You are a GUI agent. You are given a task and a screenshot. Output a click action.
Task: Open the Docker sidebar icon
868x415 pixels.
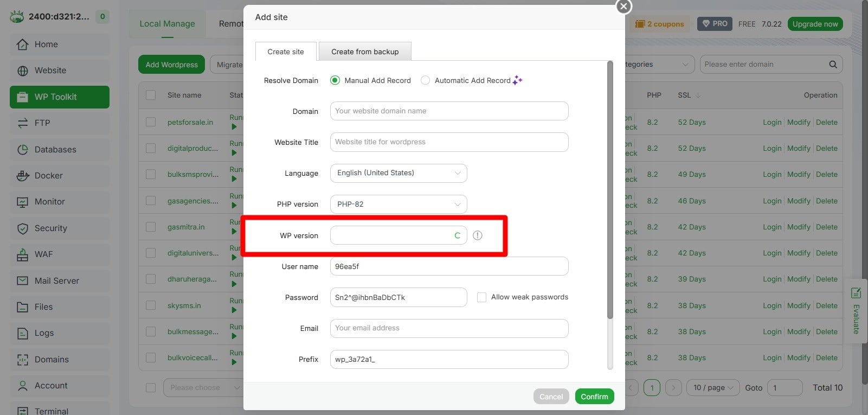22,176
